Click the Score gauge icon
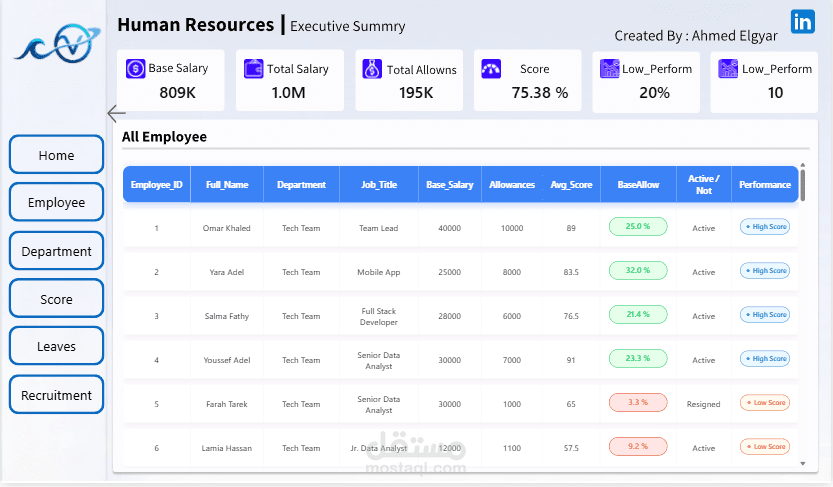Screen dimensions: 833x487 click(491, 69)
